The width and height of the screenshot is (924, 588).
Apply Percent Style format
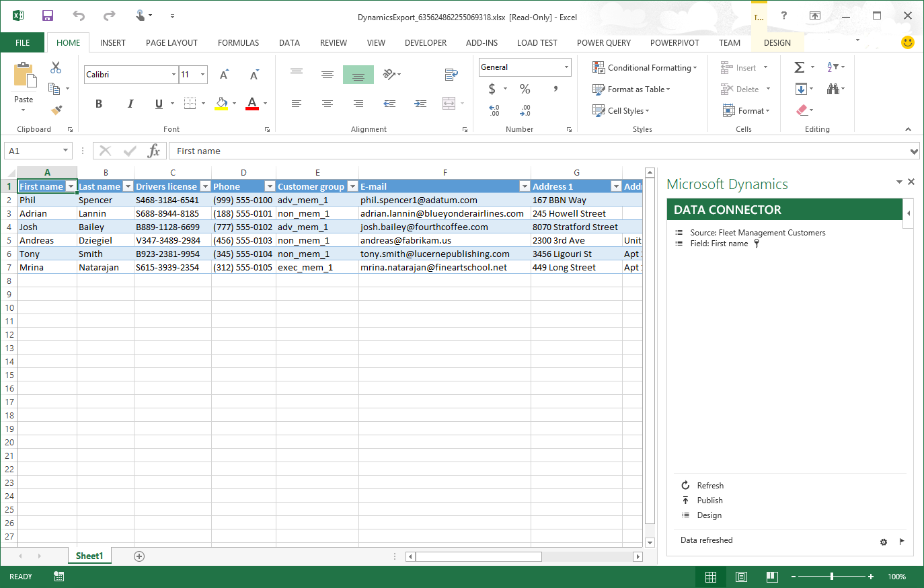(525, 89)
